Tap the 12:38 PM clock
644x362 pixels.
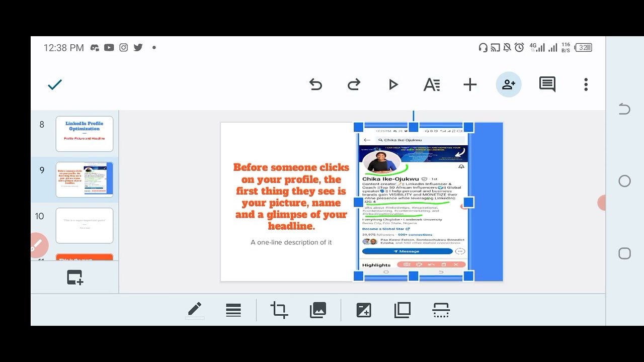(x=64, y=48)
